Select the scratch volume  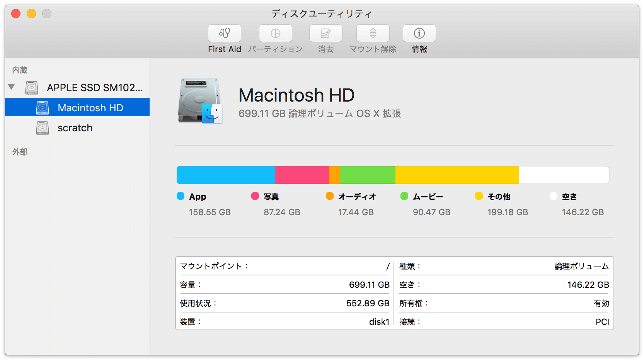[77, 128]
